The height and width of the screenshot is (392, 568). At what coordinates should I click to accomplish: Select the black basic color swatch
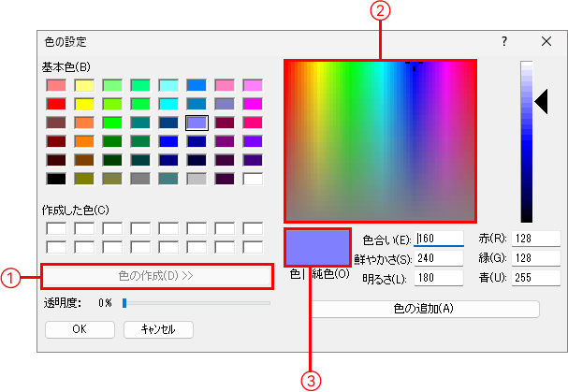[x=56, y=178]
